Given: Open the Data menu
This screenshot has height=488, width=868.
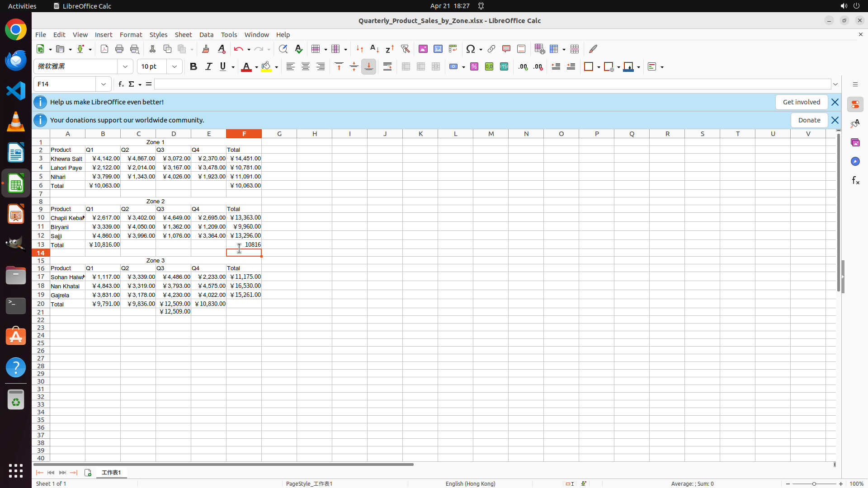Looking at the screenshot, I should 206,35.
